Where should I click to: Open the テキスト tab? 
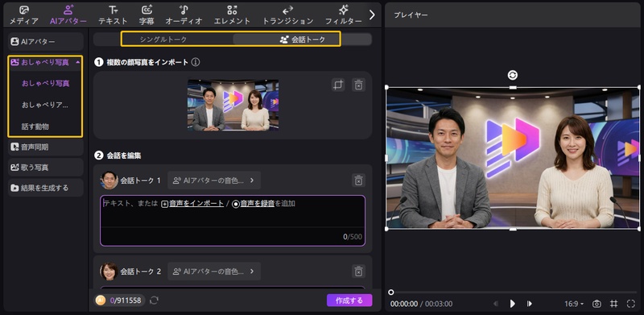[x=113, y=15]
